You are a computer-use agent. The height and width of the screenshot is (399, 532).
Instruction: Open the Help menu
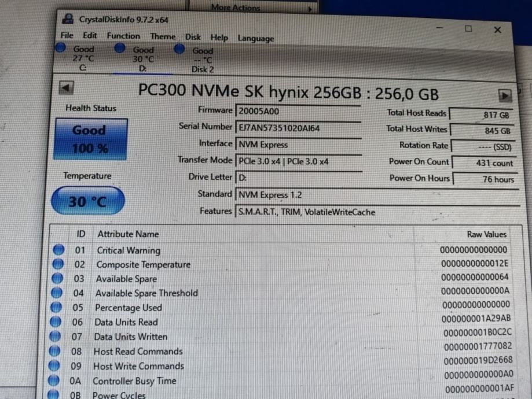[219, 38]
